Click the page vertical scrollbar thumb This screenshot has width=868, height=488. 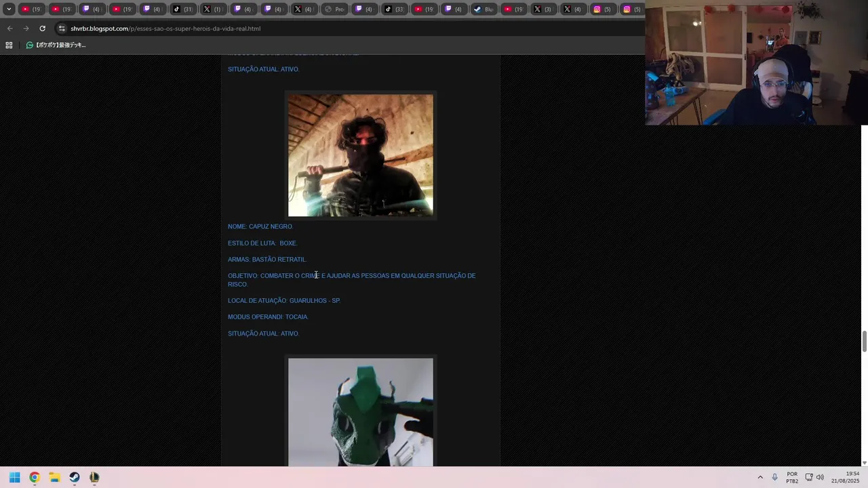click(x=865, y=342)
